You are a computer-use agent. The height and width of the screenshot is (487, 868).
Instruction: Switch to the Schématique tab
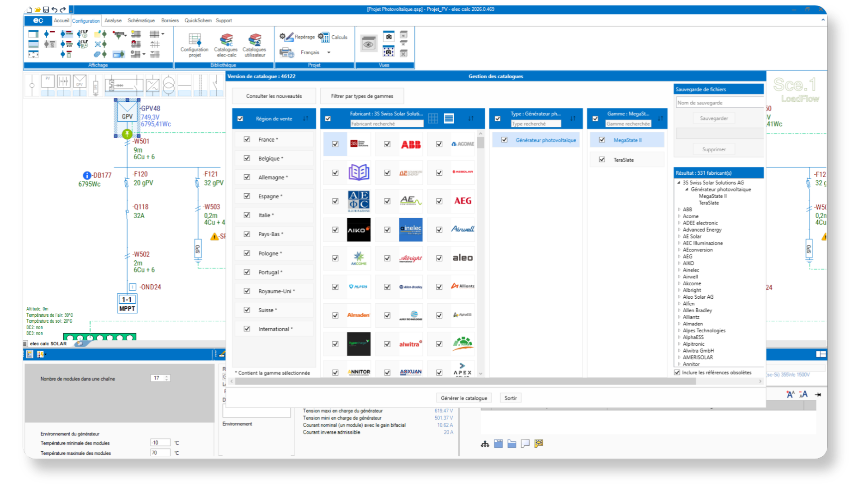coord(141,20)
